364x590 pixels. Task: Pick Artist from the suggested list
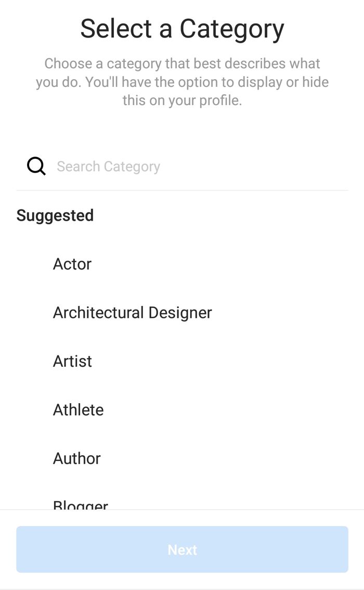(72, 361)
